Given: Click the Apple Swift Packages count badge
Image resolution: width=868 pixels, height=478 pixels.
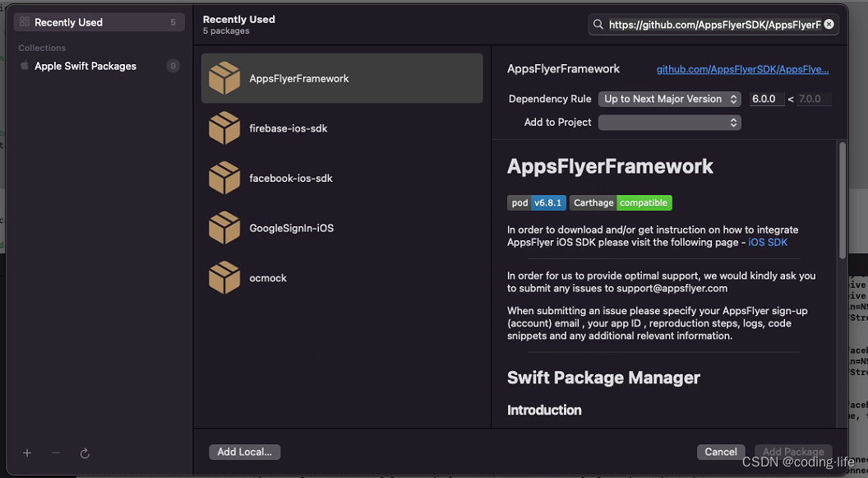Looking at the screenshot, I should pyautogui.click(x=173, y=66).
